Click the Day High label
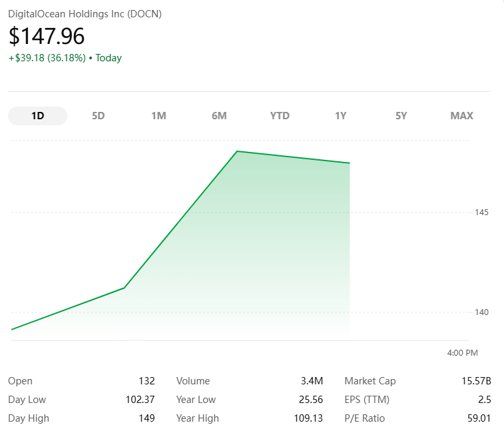Screen dimensions: 504x427 29,418
